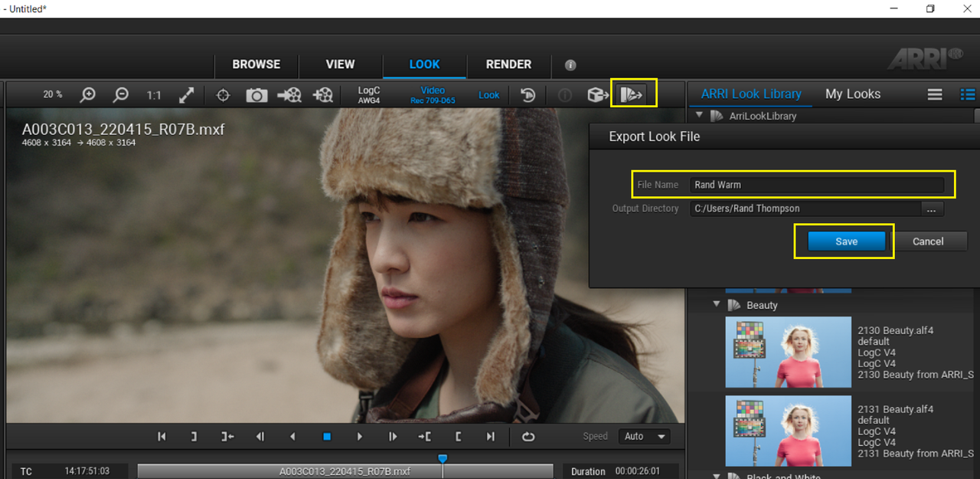Click the Output Directory path field
The width and height of the screenshot is (980, 479).
click(x=805, y=208)
